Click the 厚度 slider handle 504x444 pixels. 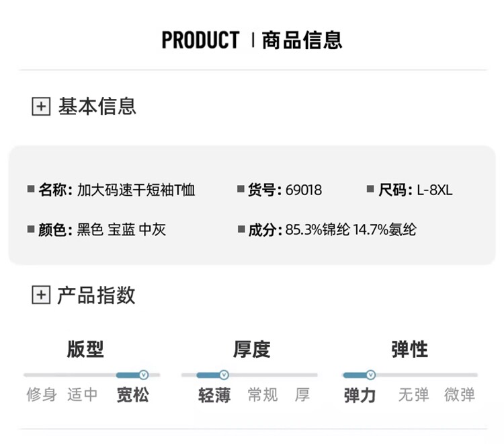[x=224, y=375]
